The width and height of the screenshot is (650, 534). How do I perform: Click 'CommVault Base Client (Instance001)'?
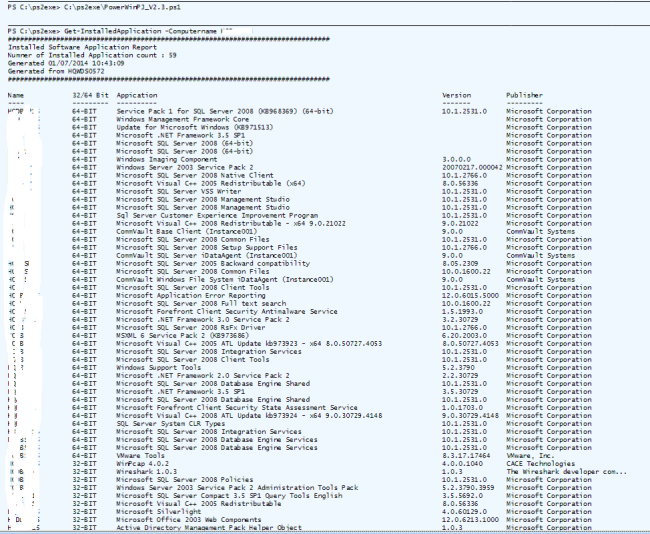[187, 231]
